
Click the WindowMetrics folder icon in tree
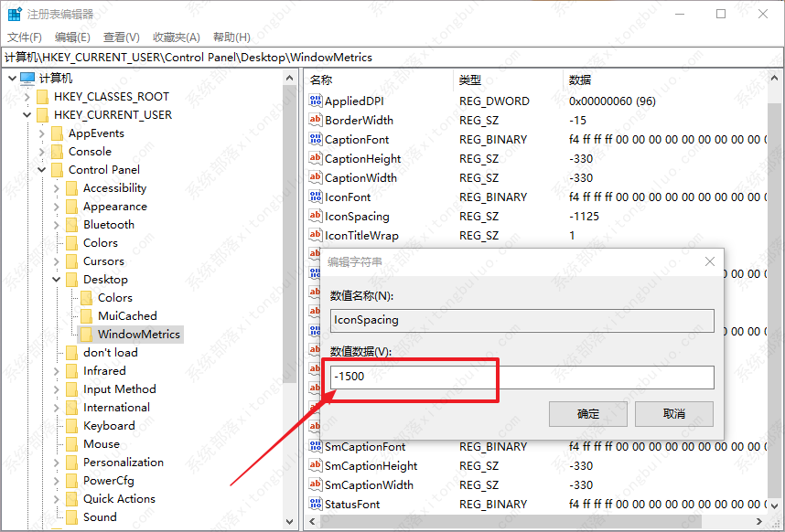[x=87, y=335]
